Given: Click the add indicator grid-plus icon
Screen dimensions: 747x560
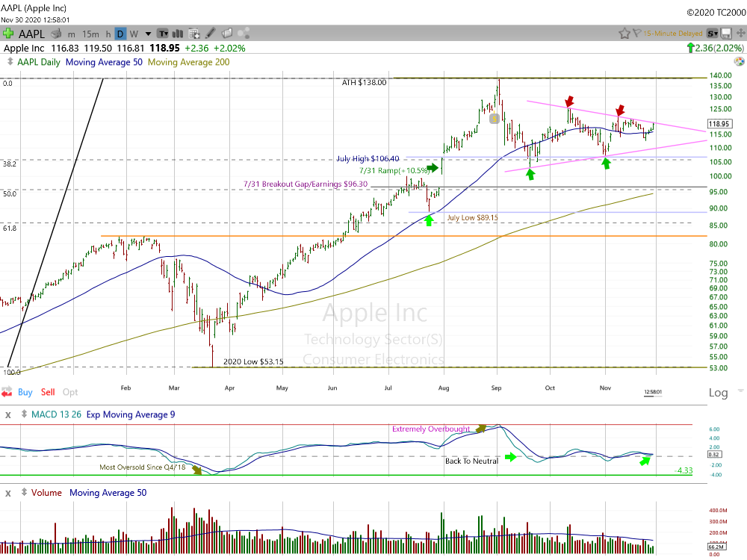Looking at the screenshot, I should (194, 34).
